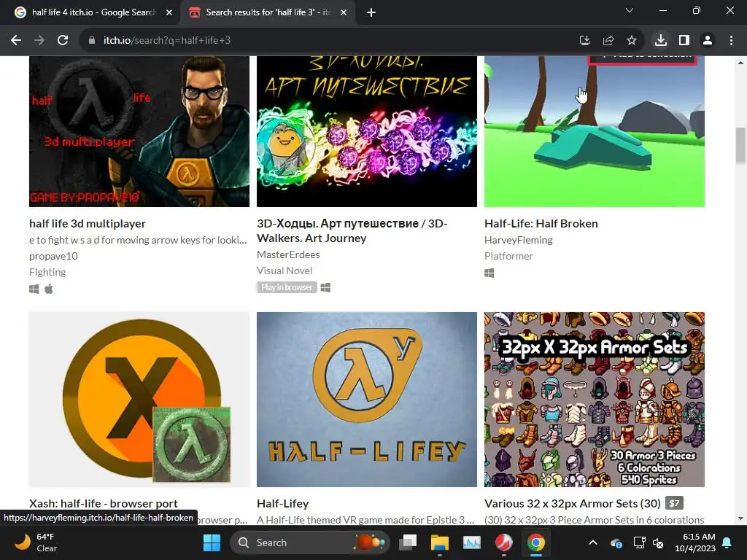Open File Explorer from the taskbar
The width and height of the screenshot is (747, 560).
point(440,542)
